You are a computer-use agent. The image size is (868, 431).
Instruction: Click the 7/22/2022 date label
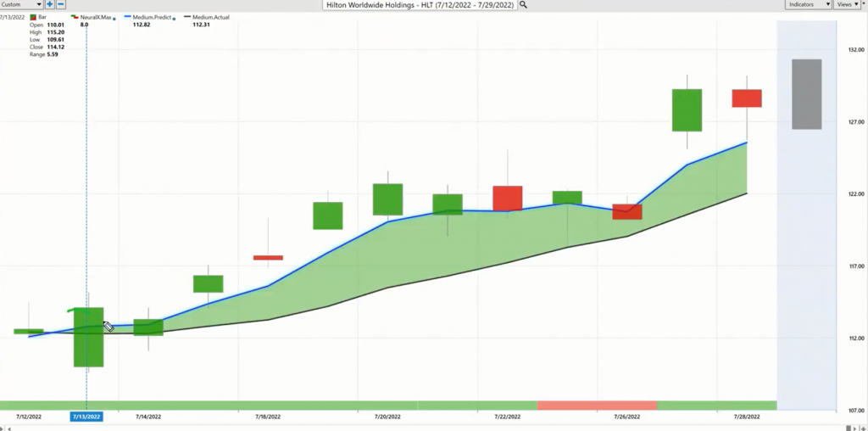point(507,417)
